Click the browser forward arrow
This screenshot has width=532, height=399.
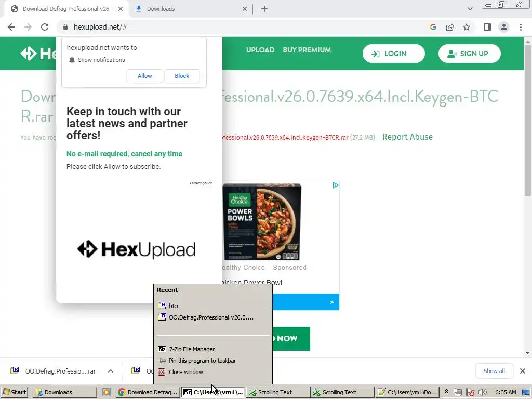coord(28,27)
